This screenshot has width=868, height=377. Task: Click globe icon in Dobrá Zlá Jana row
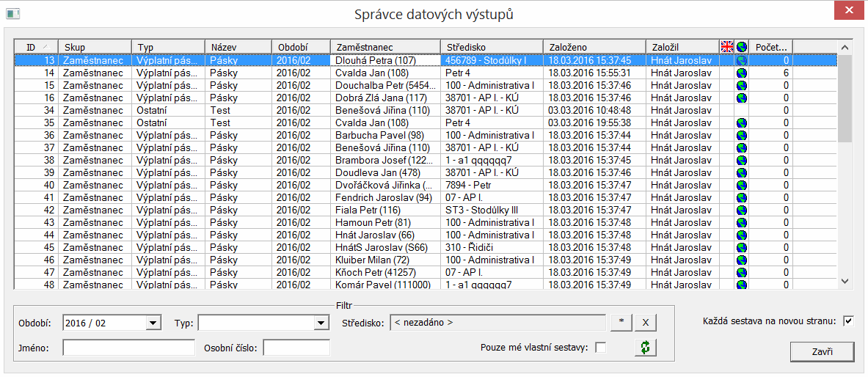coord(742,98)
